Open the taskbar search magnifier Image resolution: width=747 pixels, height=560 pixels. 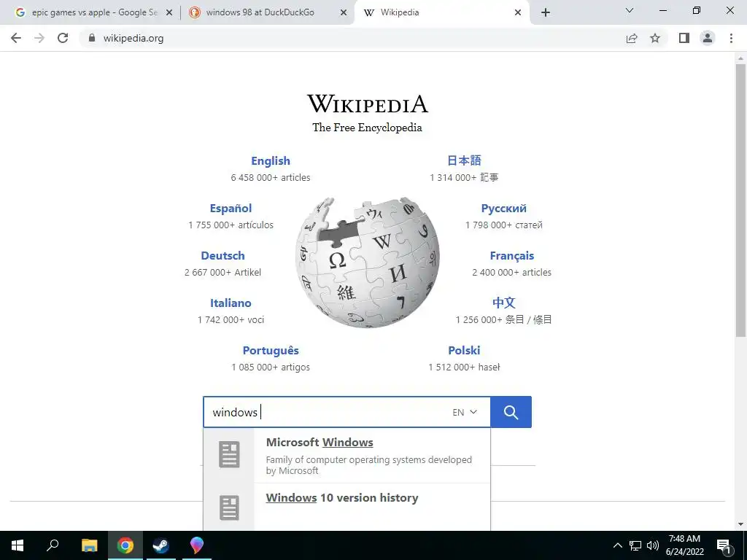pos(53,545)
